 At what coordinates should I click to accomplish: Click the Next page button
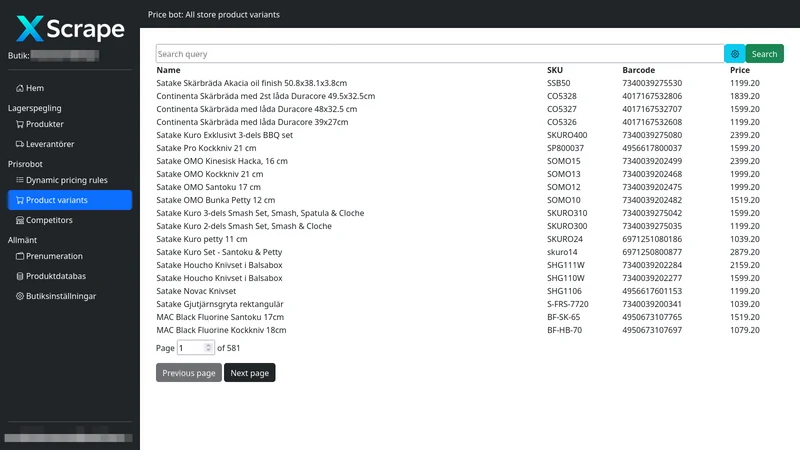point(249,373)
